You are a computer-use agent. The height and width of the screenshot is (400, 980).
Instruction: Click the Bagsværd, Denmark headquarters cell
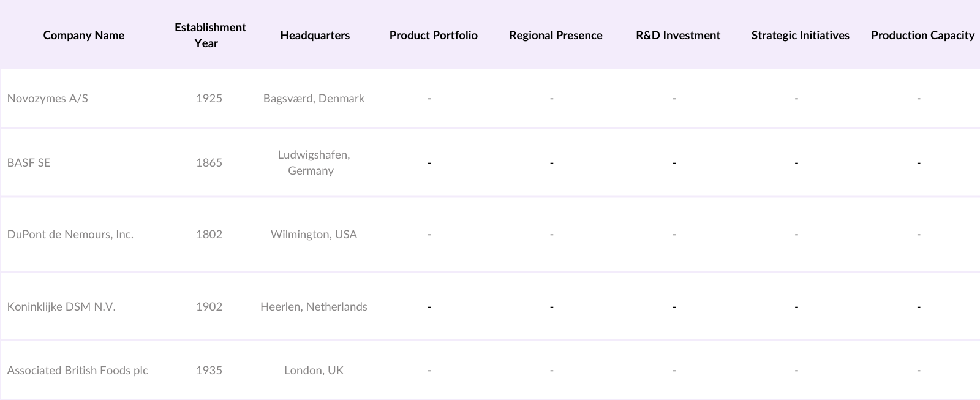tap(314, 99)
